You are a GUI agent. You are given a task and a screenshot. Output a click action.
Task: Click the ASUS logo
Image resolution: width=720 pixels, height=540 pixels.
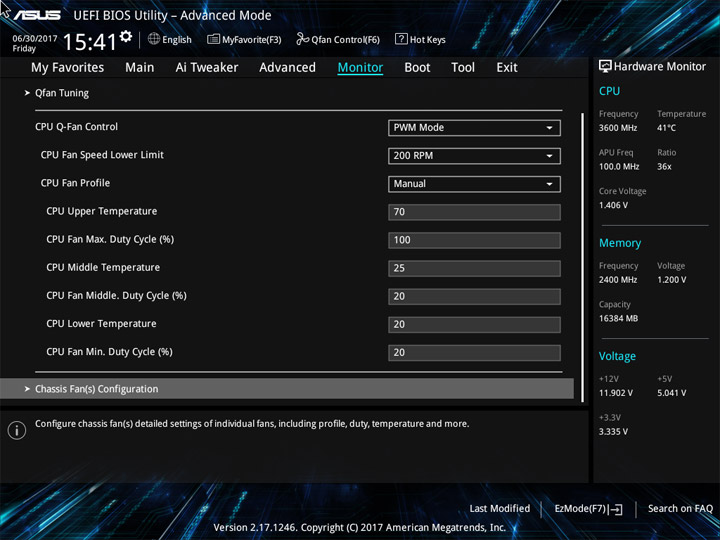click(36, 15)
